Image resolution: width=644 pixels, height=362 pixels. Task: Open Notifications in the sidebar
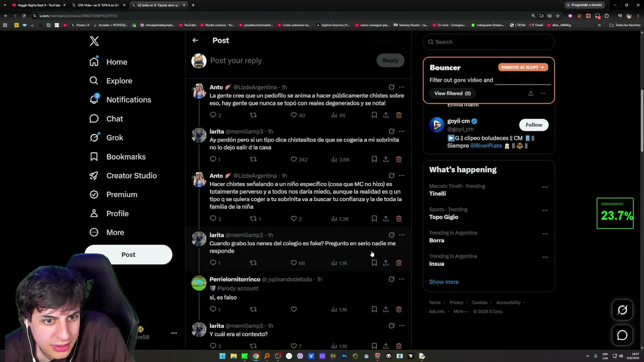coord(120,100)
